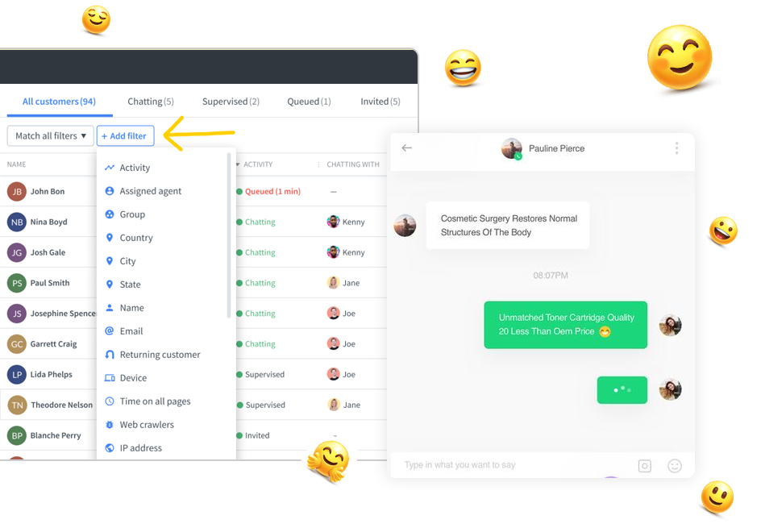Select the Web crawlers filter
Image resolution: width=761 pixels, height=532 pixels.
tap(139, 425)
